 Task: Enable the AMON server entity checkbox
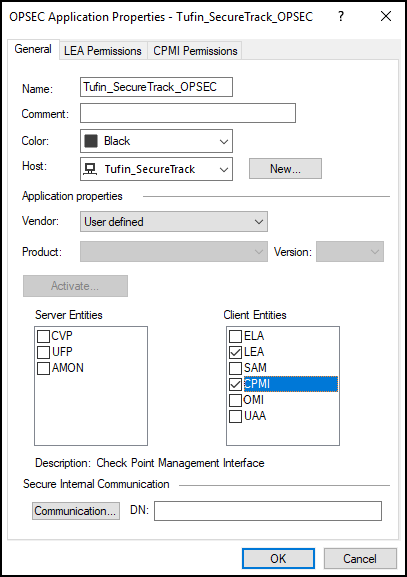click(43, 368)
